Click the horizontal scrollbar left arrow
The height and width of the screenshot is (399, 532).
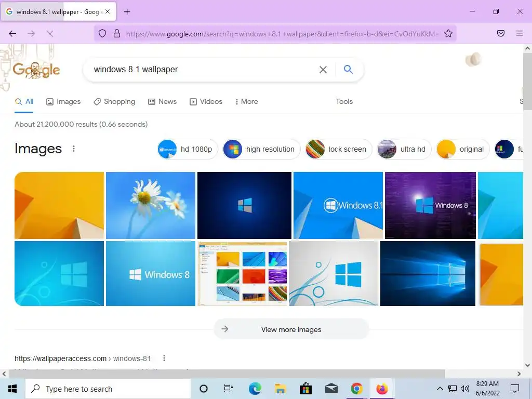click(x=4, y=374)
